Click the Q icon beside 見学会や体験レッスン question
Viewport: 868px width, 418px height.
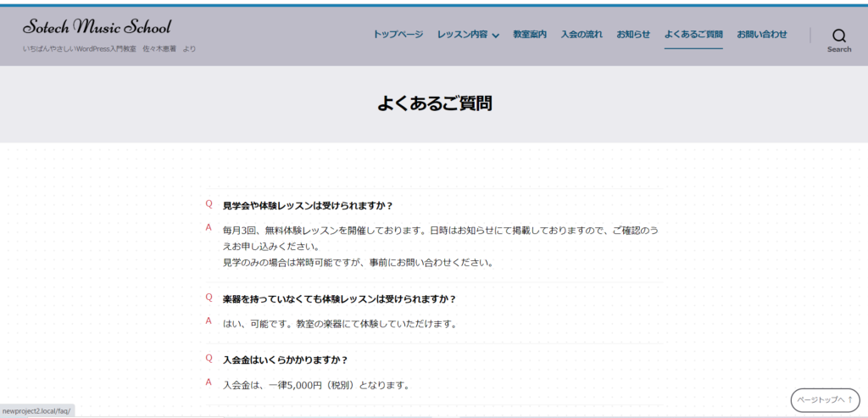tap(209, 204)
